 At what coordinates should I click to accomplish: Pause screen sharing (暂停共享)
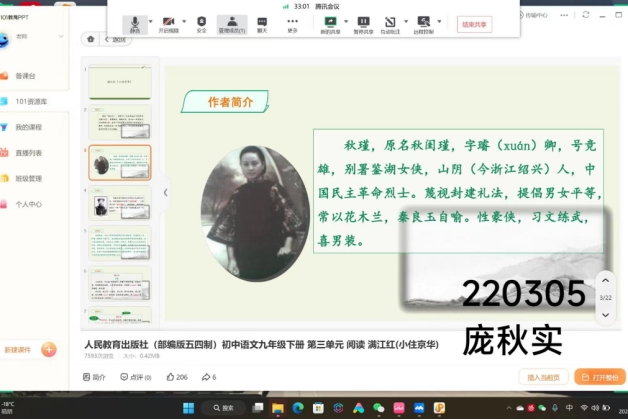[x=363, y=22]
